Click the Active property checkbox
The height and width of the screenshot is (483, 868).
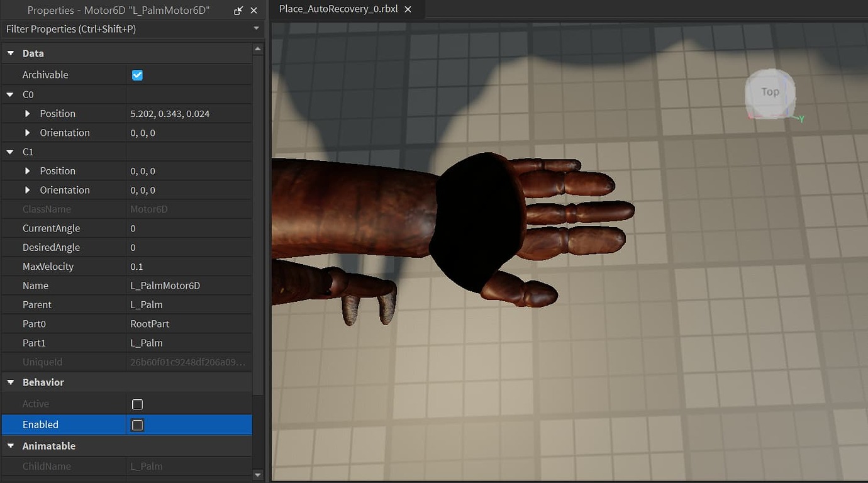point(137,404)
